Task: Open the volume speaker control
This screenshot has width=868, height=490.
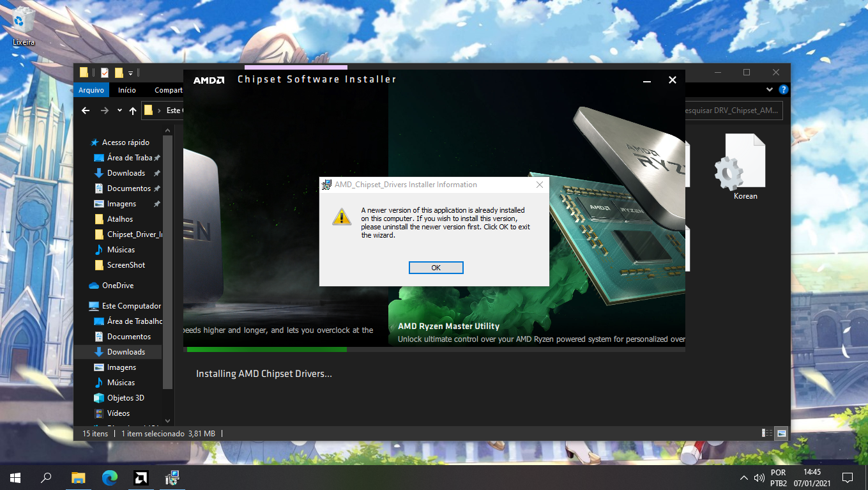Action: (759, 478)
